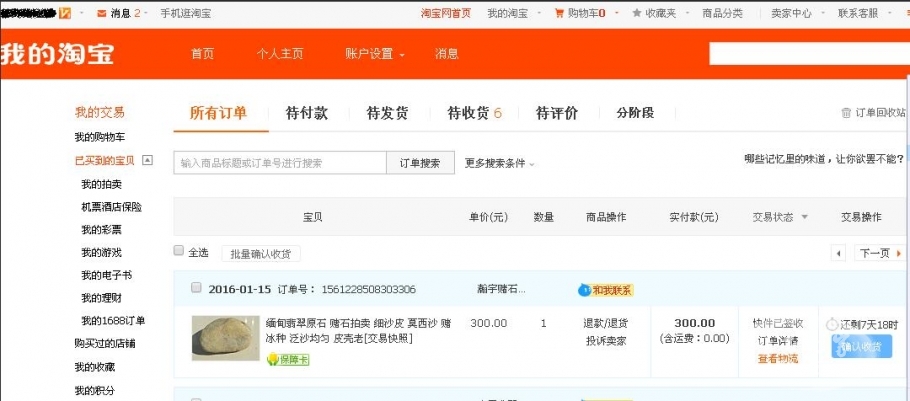The width and height of the screenshot is (910, 401).
Task: Open the 我的淘宝 top dropdown
Action: pos(512,13)
